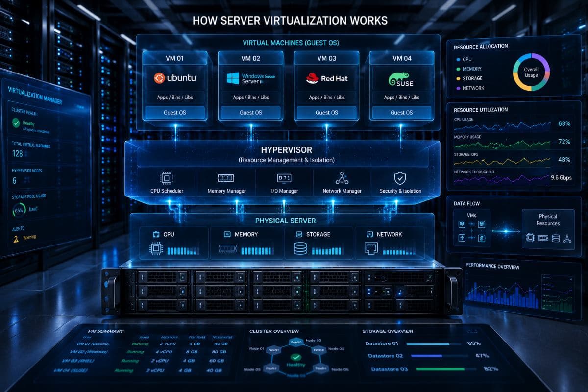Select the VM 02 header
Screen dimensions: 588x392
(x=251, y=59)
